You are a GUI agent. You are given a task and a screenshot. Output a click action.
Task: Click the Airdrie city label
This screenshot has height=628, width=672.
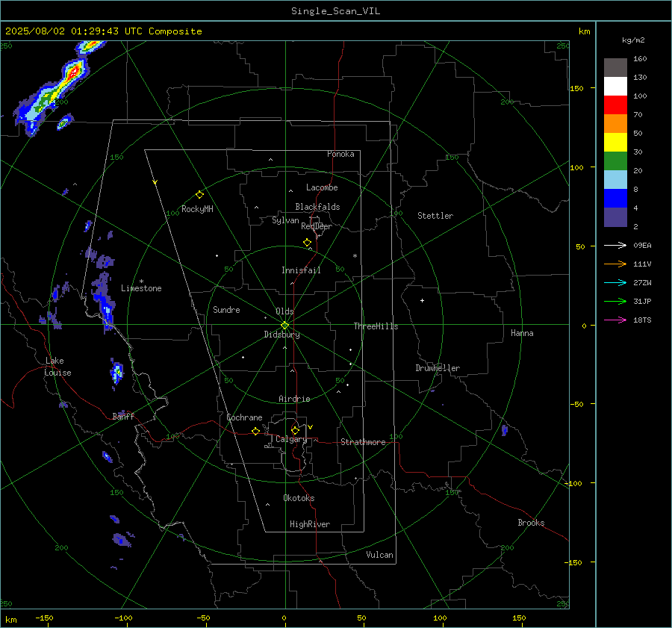(x=294, y=399)
